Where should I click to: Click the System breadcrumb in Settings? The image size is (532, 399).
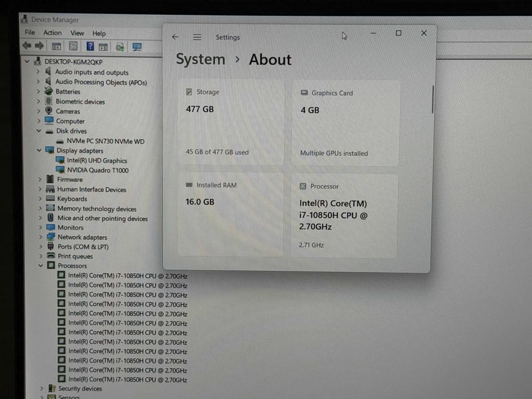201,59
